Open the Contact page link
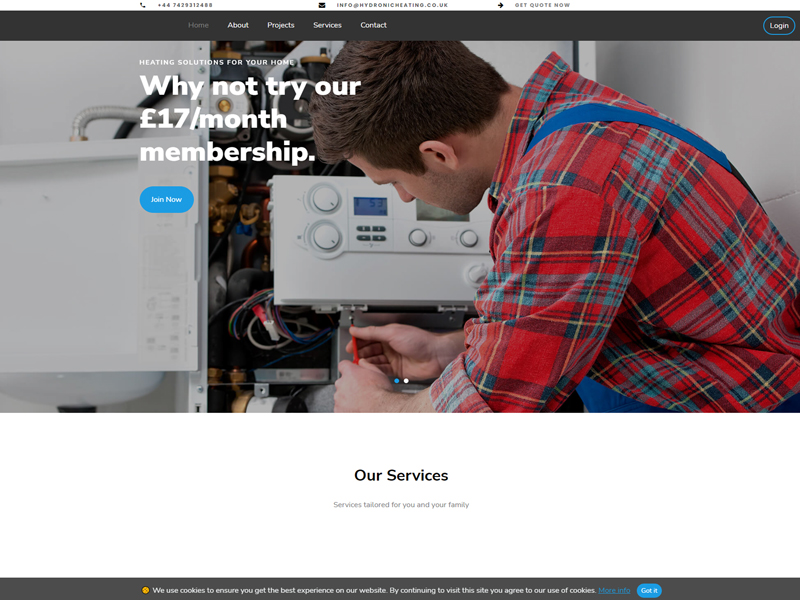The image size is (800, 600). coord(373,25)
